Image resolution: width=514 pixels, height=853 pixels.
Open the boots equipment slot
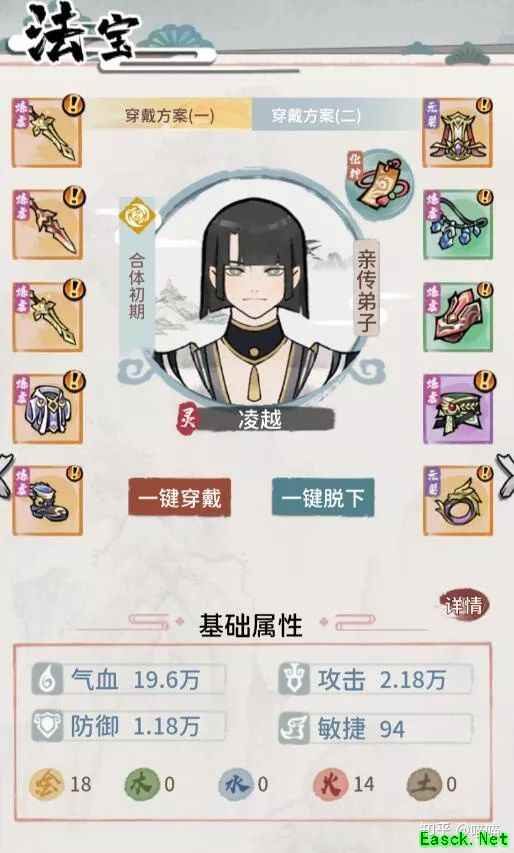tap(47, 500)
